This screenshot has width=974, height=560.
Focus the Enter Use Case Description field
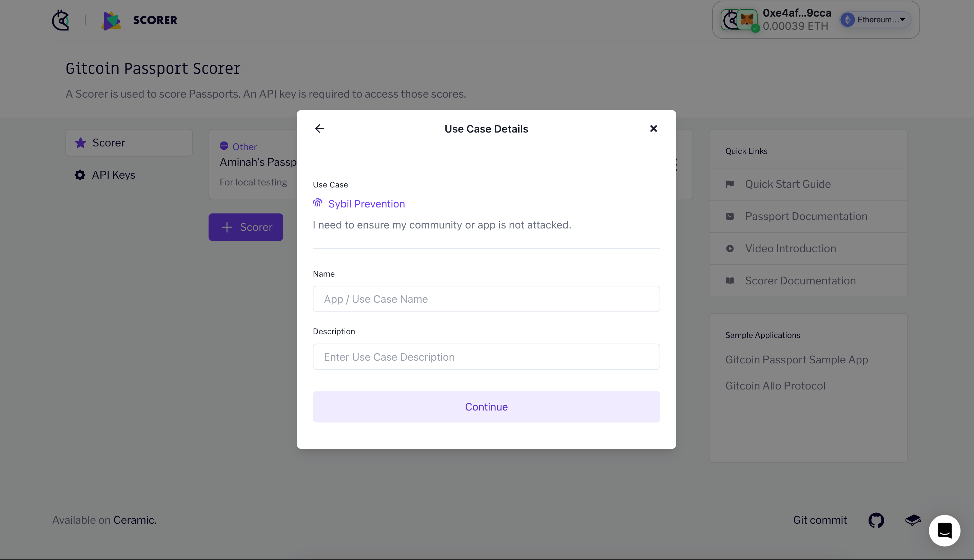click(486, 357)
